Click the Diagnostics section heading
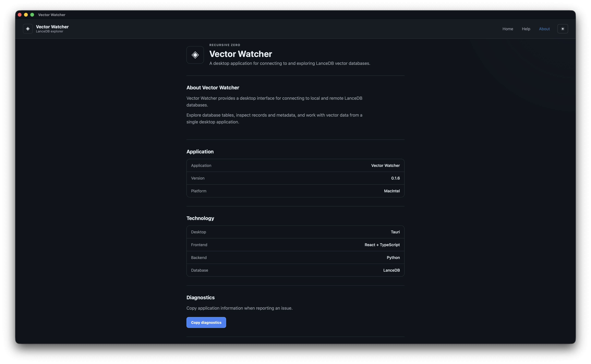This screenshot has width=591, height=364. (x=200, y=298)
